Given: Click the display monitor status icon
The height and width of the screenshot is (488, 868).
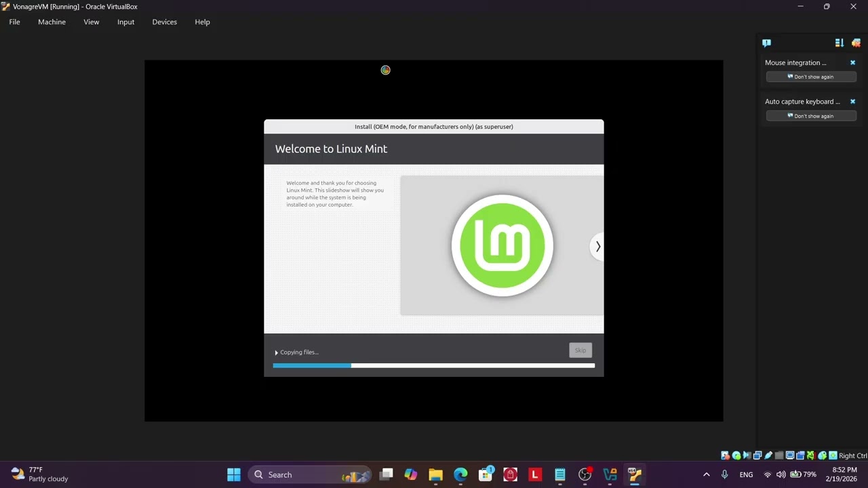Looking at the screenshot, I should coord(790,455).
